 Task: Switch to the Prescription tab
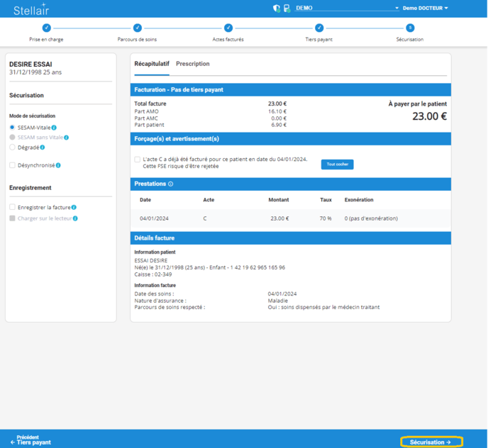coord(192,64)
